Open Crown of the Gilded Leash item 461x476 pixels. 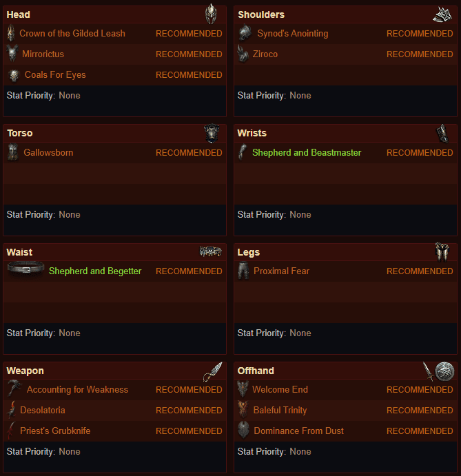72,33
